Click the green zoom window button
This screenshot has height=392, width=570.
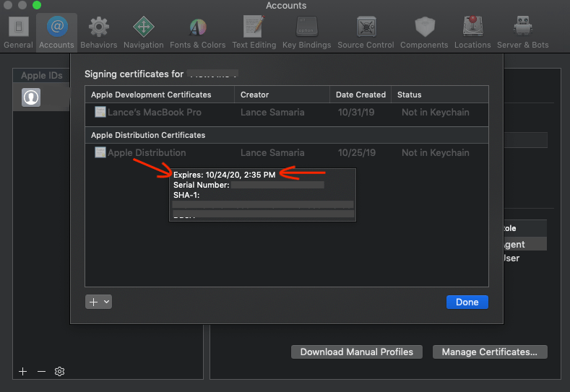pyautogui.click(x=37, y=5)
